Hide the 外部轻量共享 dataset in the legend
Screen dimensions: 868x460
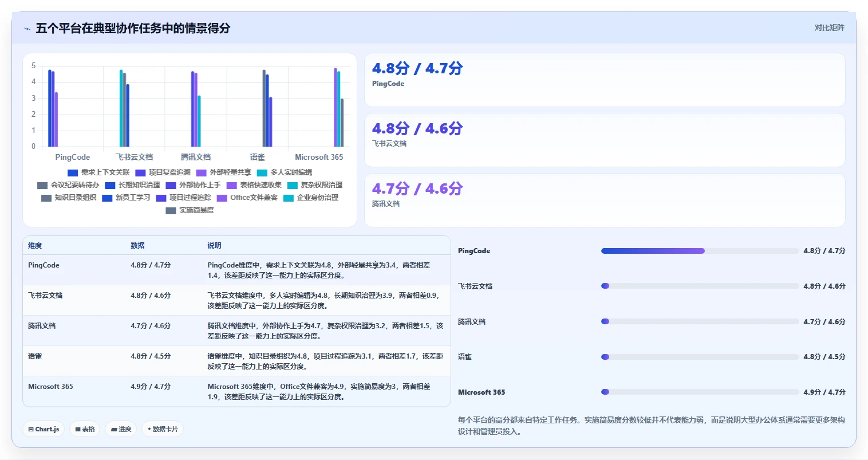tap(223, 172)
